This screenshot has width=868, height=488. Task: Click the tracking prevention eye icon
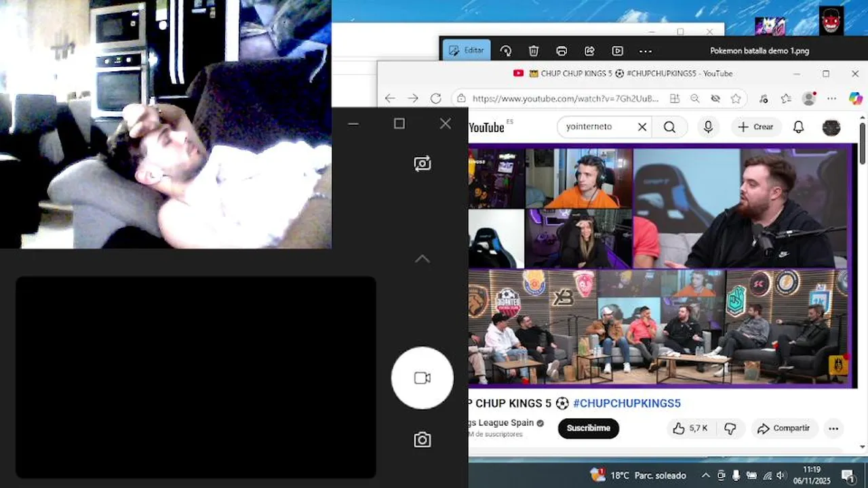pos(715,98)
